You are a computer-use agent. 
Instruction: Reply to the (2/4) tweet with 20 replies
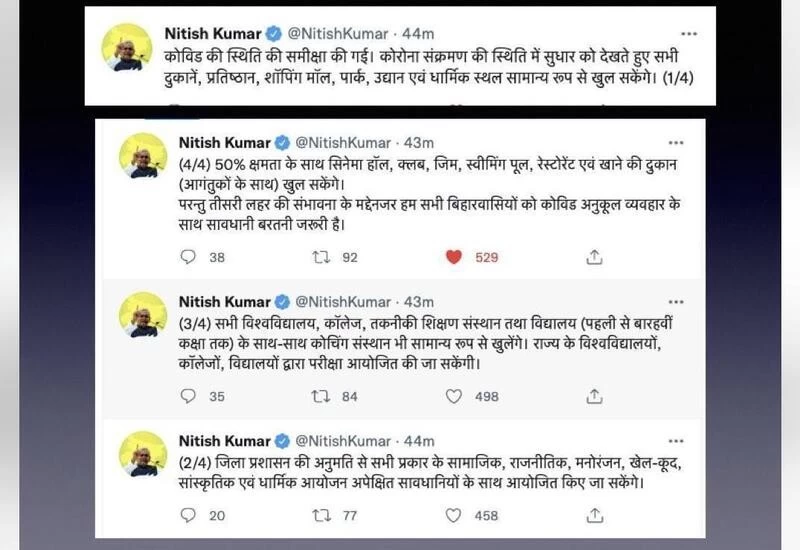(188, 516)
